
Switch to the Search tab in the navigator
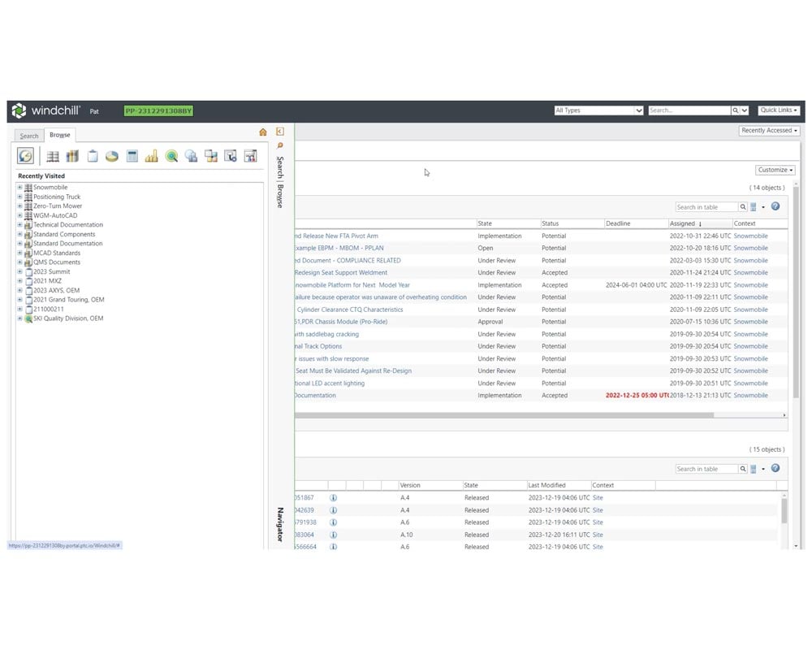(28, 136)
